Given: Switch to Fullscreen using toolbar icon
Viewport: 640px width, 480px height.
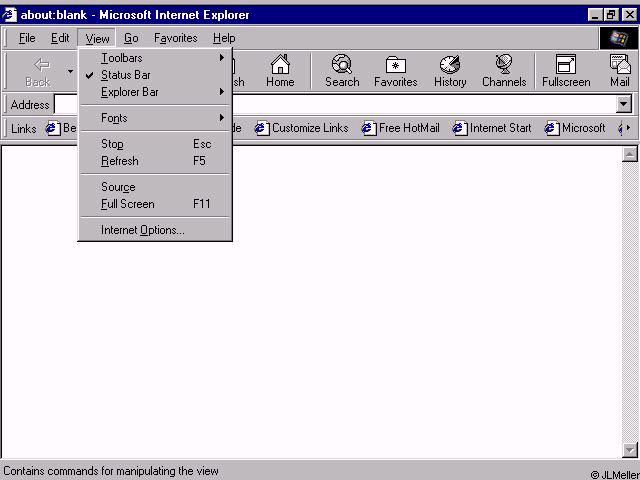Looking at the screenshot, I should pos(566,71).
